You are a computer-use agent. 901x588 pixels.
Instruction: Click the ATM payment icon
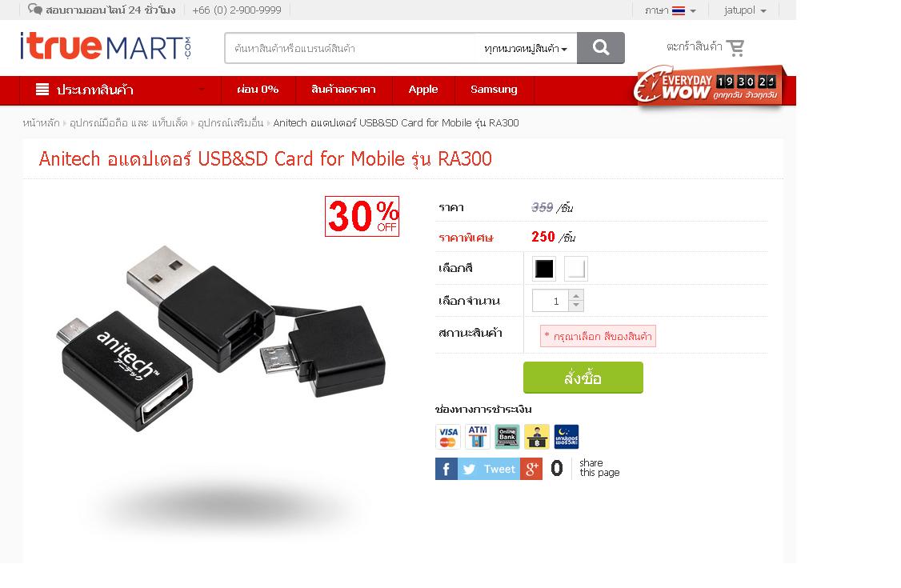point(478,437)
